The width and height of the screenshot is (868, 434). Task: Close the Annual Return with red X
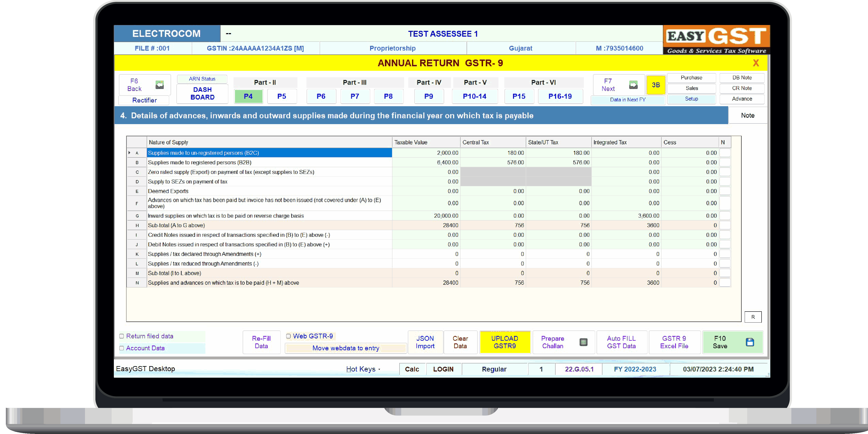pos(756,63)
